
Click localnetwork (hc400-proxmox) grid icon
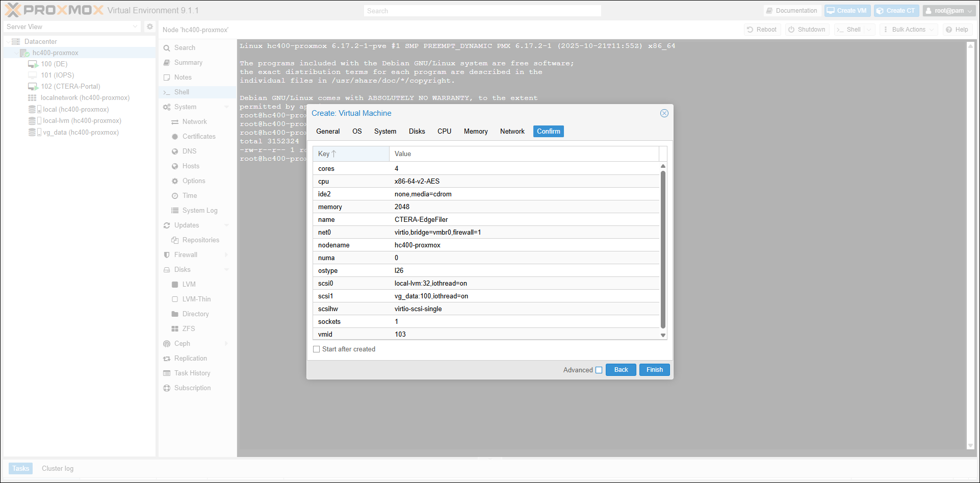pyautogui.click(x=32, y=98)
